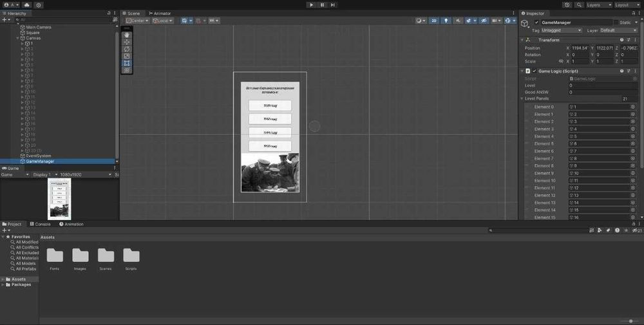Select the Move tool in Scene toolbar
This screenshot has width=644, height=325.
click(126, 42)
